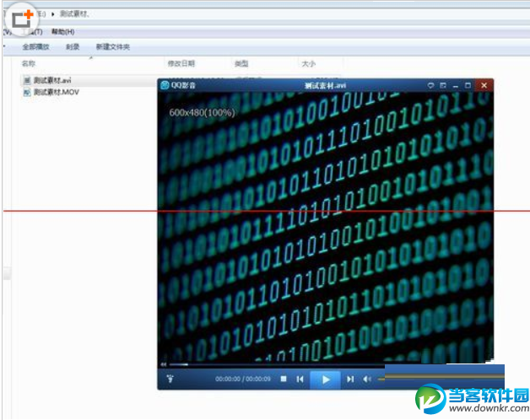Image resolution: width=530 pixels, height=420 pixels.
Task: Sort files by the 名称 column header
Action: pos(29,63)
